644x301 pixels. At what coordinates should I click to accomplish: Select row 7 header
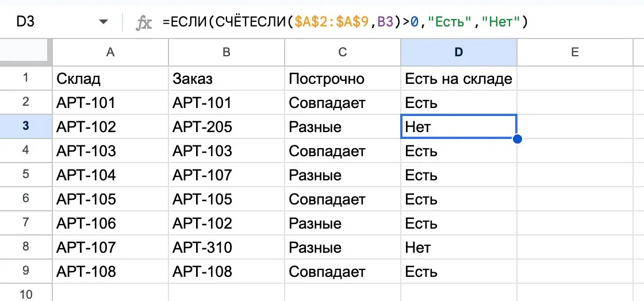pyautogui.click(x=26, y=223)
